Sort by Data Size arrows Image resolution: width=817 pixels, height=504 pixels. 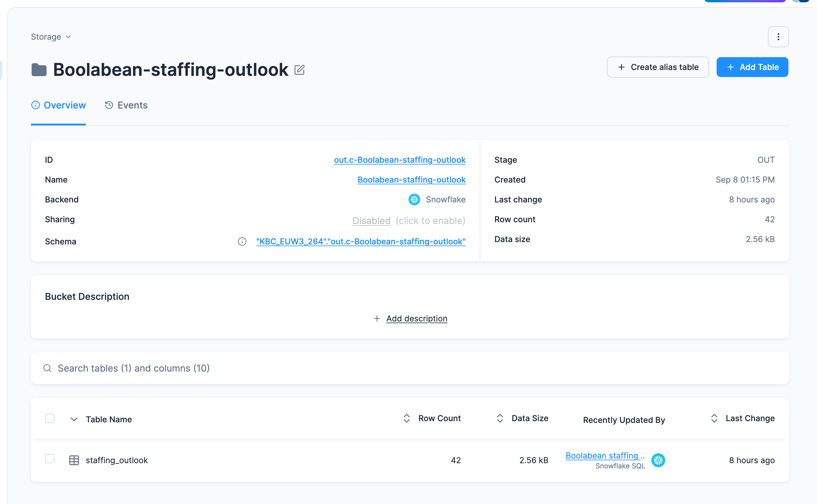pyautogui.click(x=500, y=418)
